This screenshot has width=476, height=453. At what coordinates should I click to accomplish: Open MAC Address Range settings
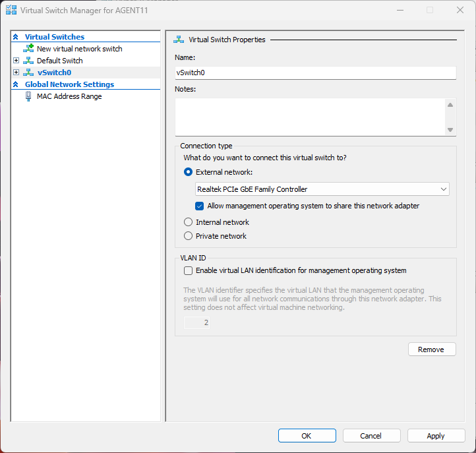click(69, 96)
